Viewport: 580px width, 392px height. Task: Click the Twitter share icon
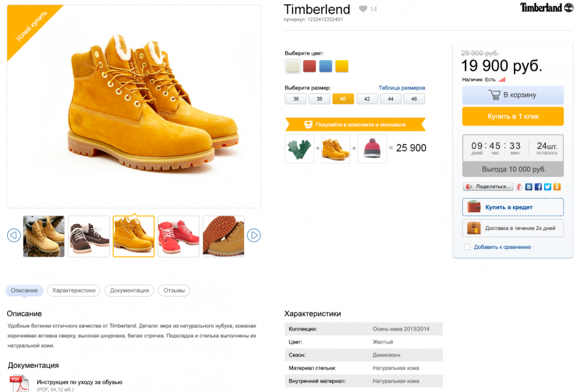pos(547,187)
